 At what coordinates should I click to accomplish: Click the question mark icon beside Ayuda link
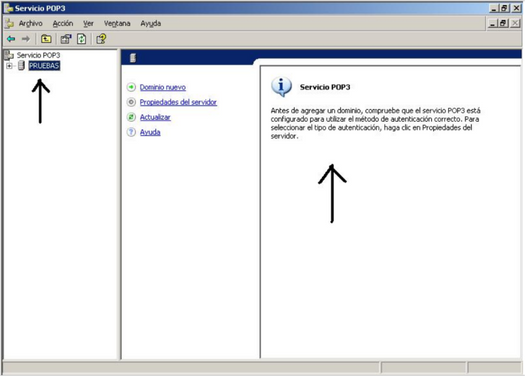point(131,132)
